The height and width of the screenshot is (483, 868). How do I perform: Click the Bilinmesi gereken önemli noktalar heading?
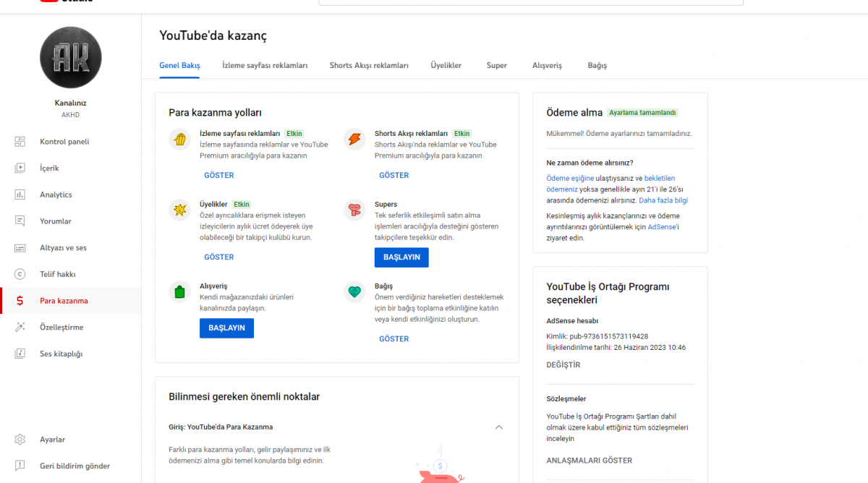[244, 397]
